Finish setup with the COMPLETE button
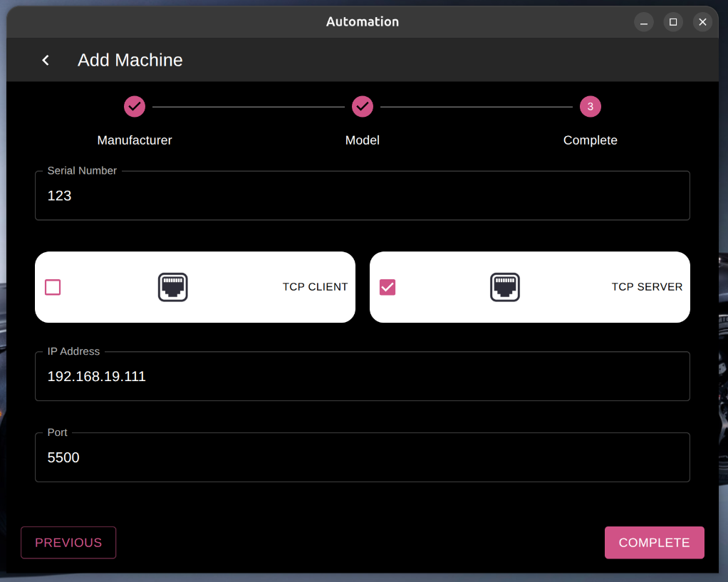 pos(654,543)
